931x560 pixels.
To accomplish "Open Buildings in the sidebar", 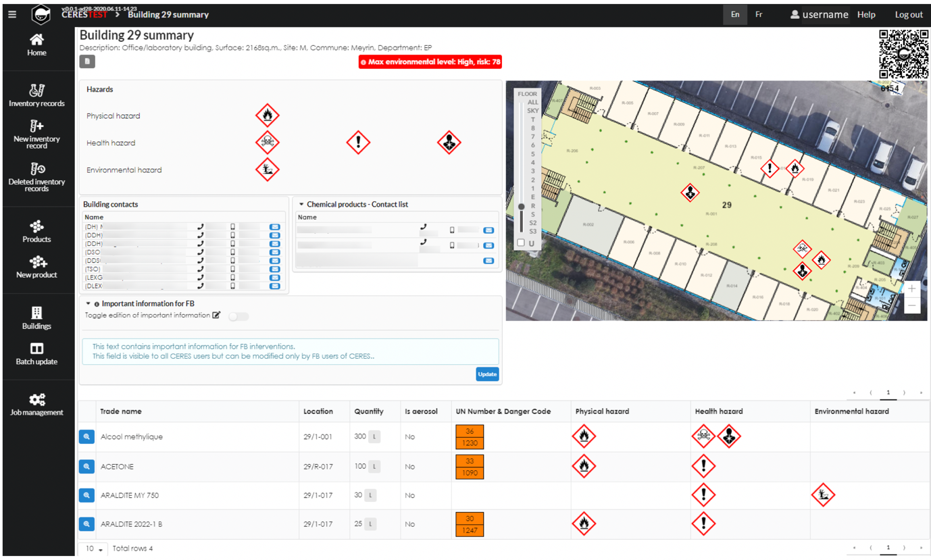I will pyautogui.click(x=37, y=317).
